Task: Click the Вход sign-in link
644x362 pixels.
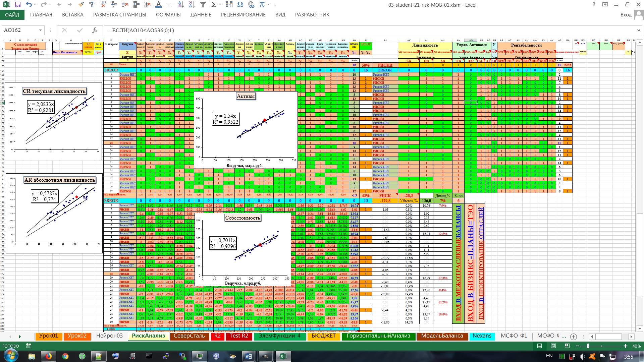Action: coord(626,15)
